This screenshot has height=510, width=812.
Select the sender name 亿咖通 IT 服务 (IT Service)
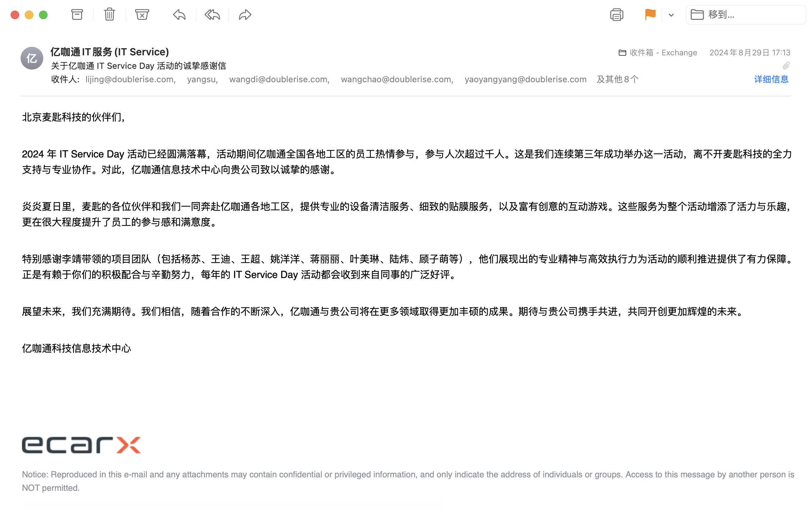point(110,52)
